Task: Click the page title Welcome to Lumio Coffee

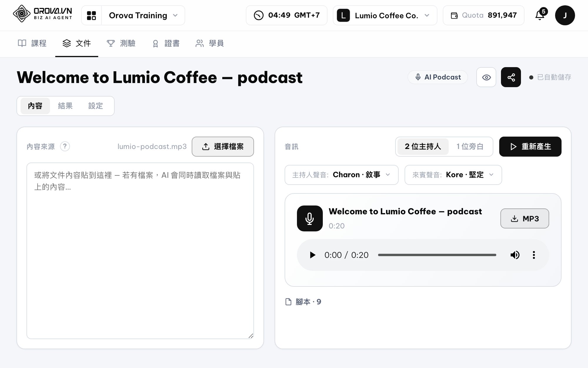Action: tap(160, 77)
